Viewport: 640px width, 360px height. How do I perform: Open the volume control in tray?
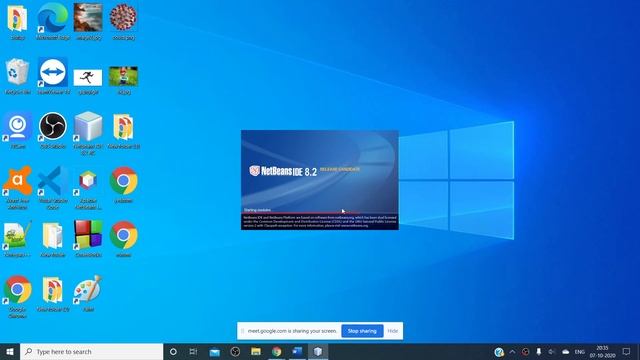pyautogui.click(x=552, y=352)
